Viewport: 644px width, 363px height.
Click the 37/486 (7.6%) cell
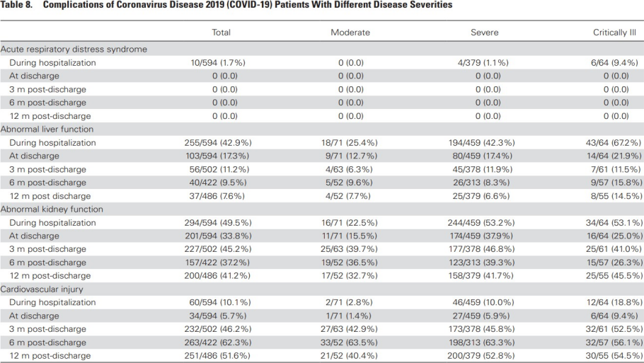click(218, 196)
